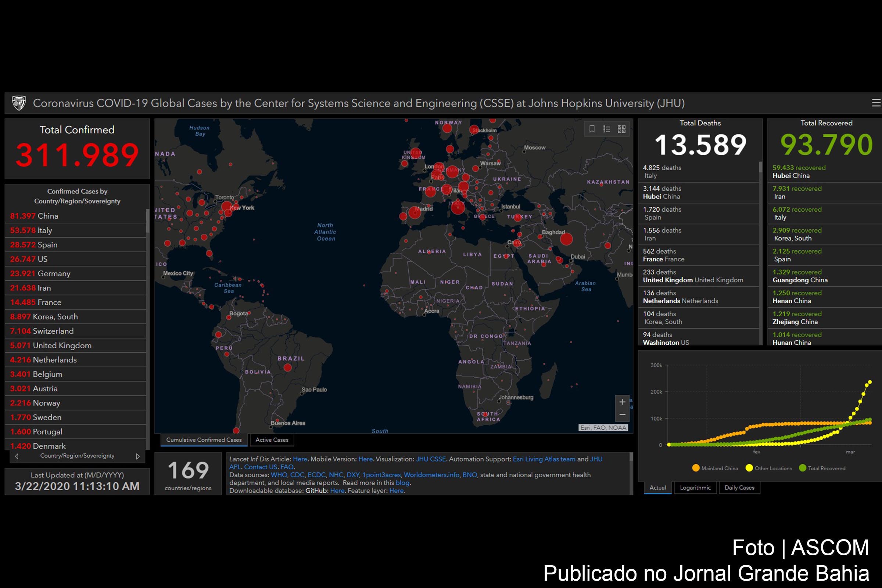Click left arrow of Country/Region/Sovereignty pager

pos(17,456)
